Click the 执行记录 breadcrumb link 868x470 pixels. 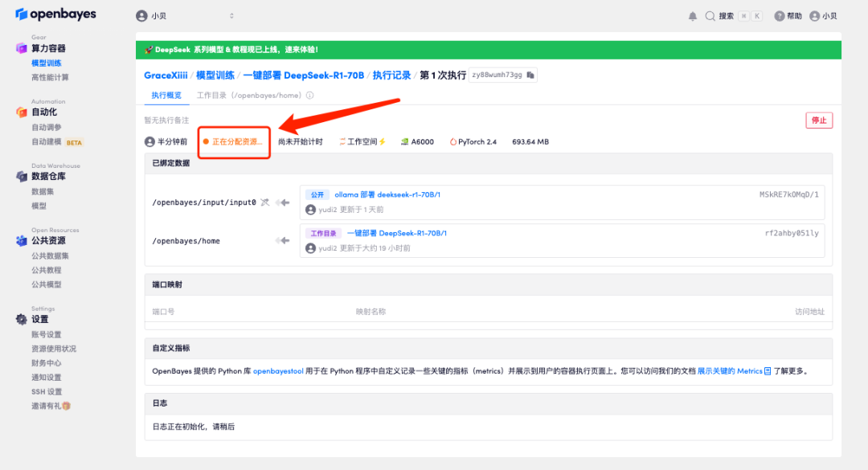pos(391,76)
